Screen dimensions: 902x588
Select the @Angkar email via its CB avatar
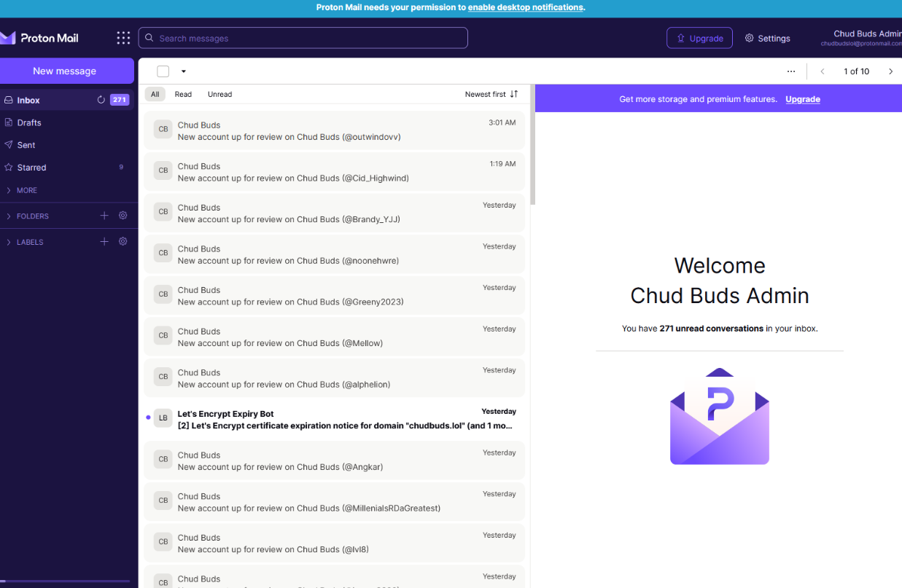point(163,459)
